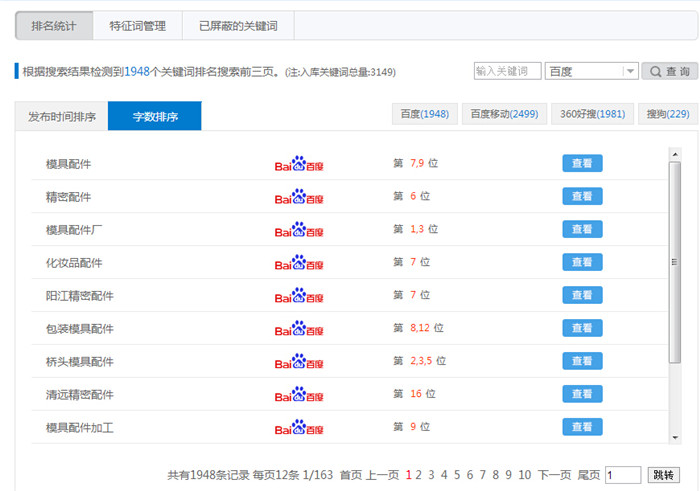Viewport: 700px width, 491px height.
Task: Open 已屏蔽的关键词 tab
Action: pos(238,26)
